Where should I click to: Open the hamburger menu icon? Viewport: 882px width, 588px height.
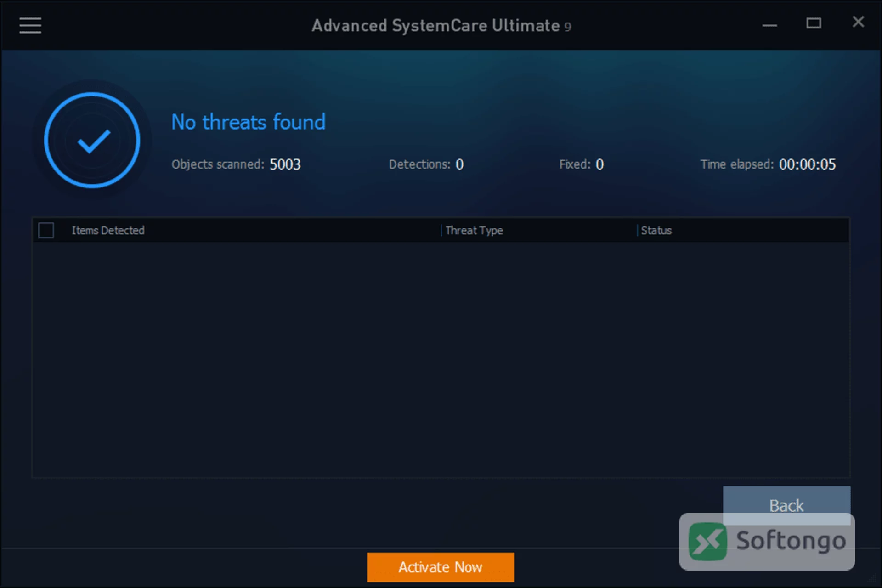30,25
